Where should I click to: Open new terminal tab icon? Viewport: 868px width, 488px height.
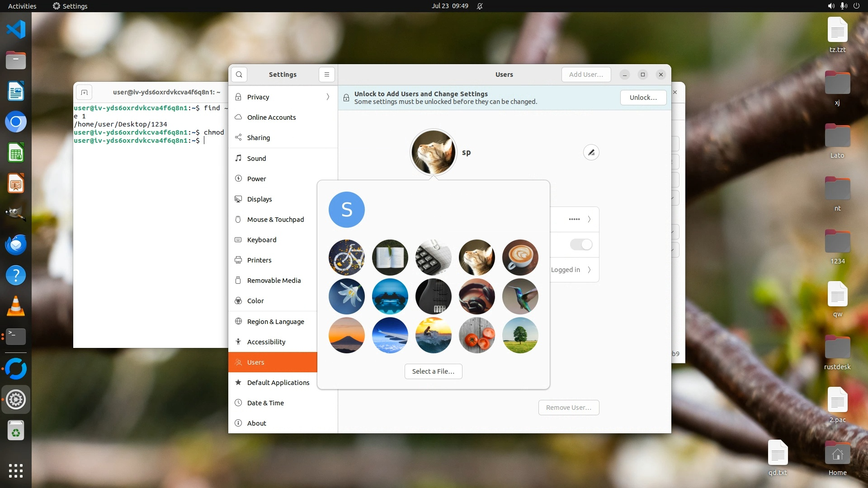coord(84,93)
